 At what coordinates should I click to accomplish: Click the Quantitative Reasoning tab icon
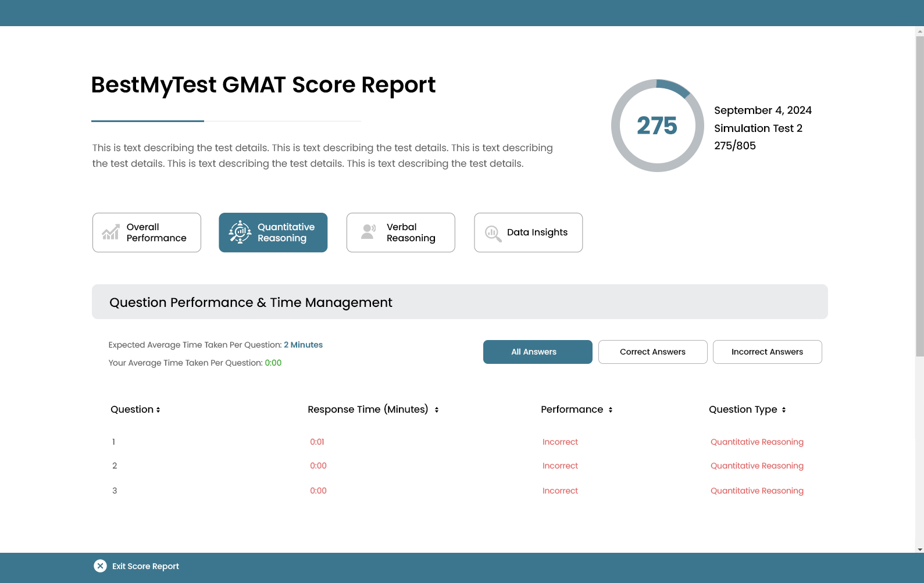click(x=240, y=233)
